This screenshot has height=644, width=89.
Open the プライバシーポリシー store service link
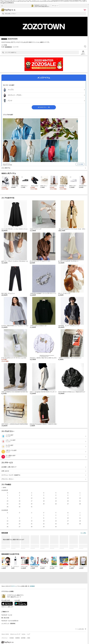coord(44,479)
